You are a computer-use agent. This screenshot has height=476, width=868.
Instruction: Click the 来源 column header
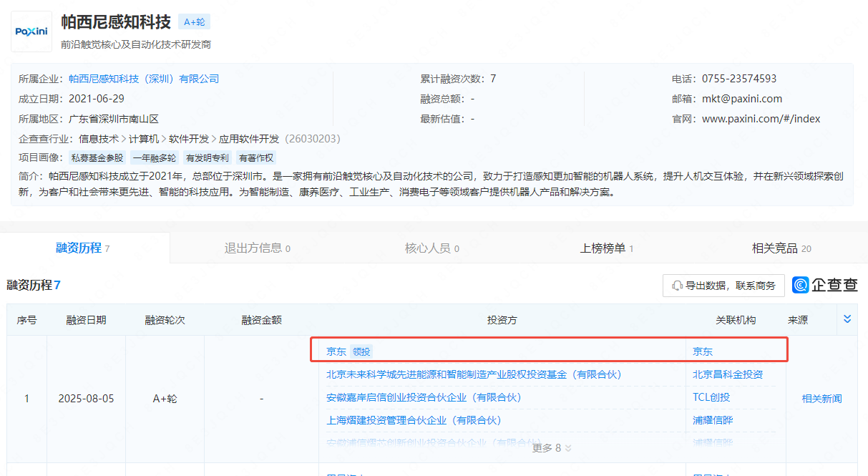[798, 320]
